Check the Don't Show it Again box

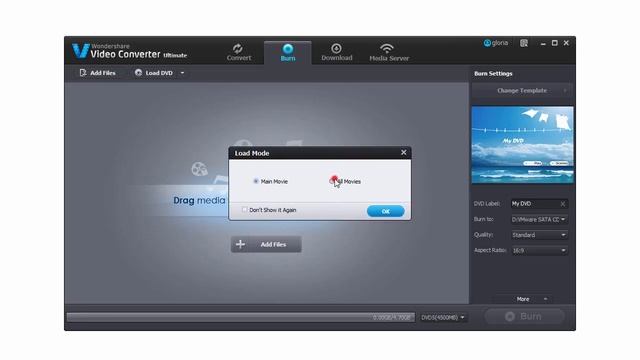244,209
